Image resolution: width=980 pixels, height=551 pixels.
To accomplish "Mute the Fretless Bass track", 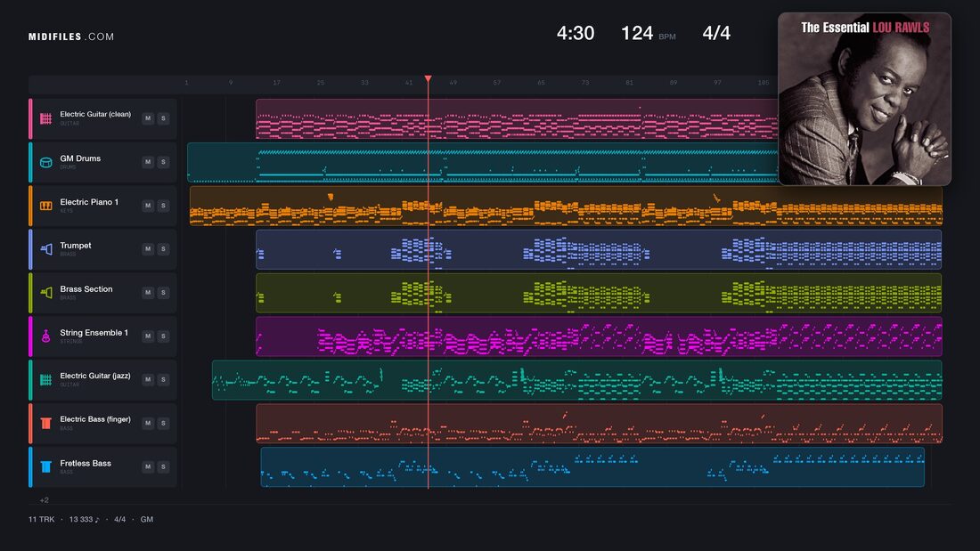I will click(148, 466).
